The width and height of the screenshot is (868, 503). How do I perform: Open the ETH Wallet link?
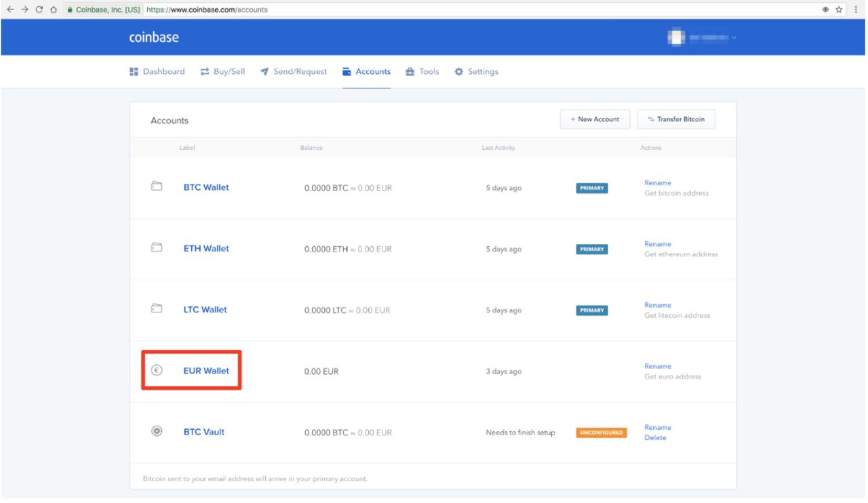pyautogui.click(x=206, y=248)
